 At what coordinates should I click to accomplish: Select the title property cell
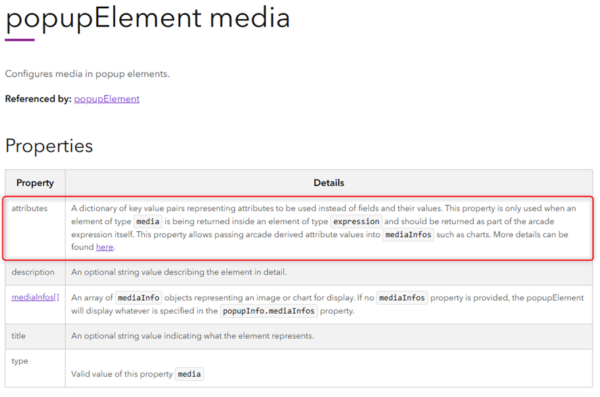point(35,336)
